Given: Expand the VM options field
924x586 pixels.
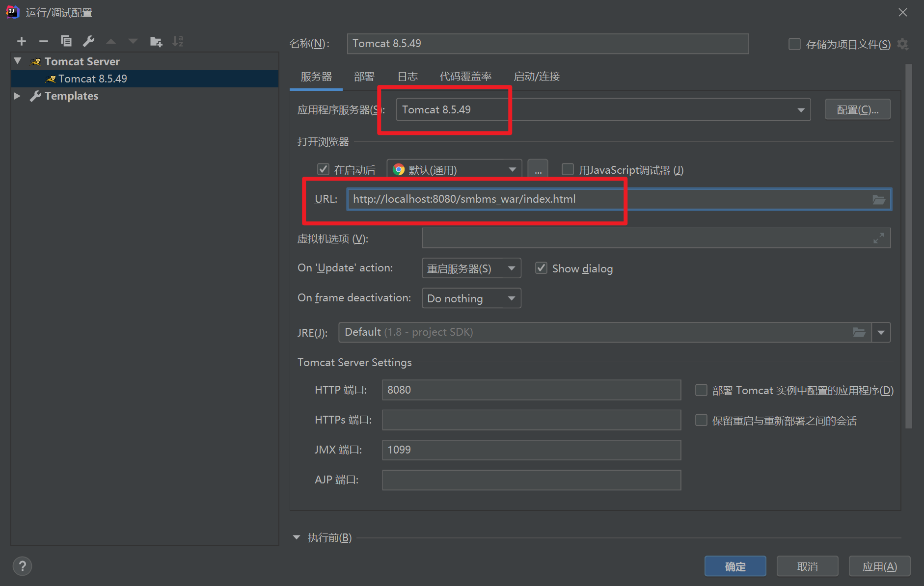Looking at the screenshot, I should pos(879,238).
